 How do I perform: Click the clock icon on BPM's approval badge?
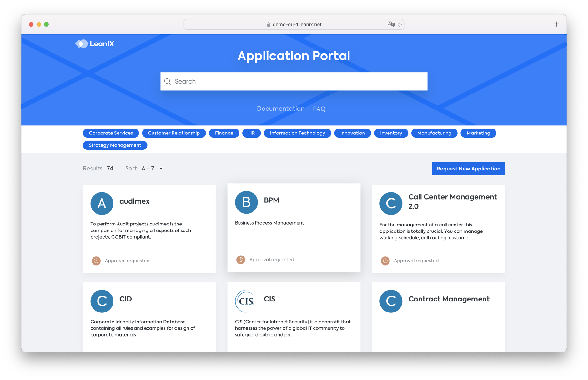coord(240,259)
